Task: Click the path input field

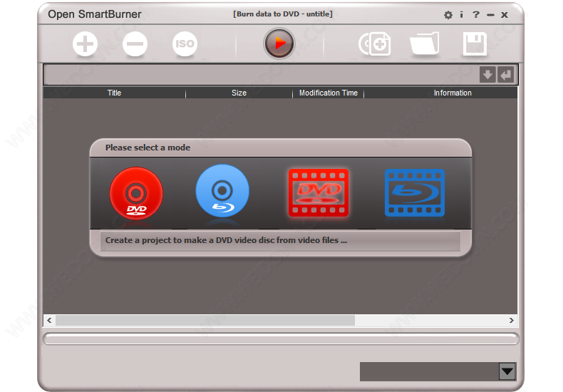Action: pyautogui.click(x=262, y=75)
